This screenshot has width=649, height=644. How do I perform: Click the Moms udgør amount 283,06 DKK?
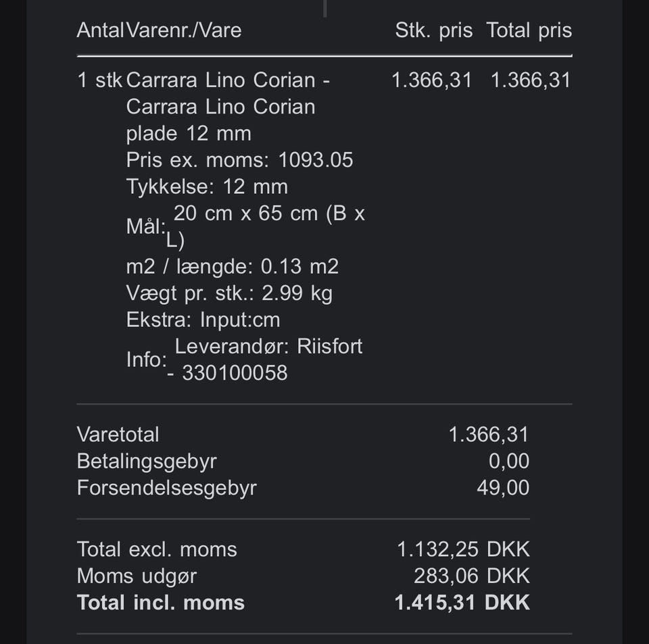pyautogui.click(x=471, y=576)
